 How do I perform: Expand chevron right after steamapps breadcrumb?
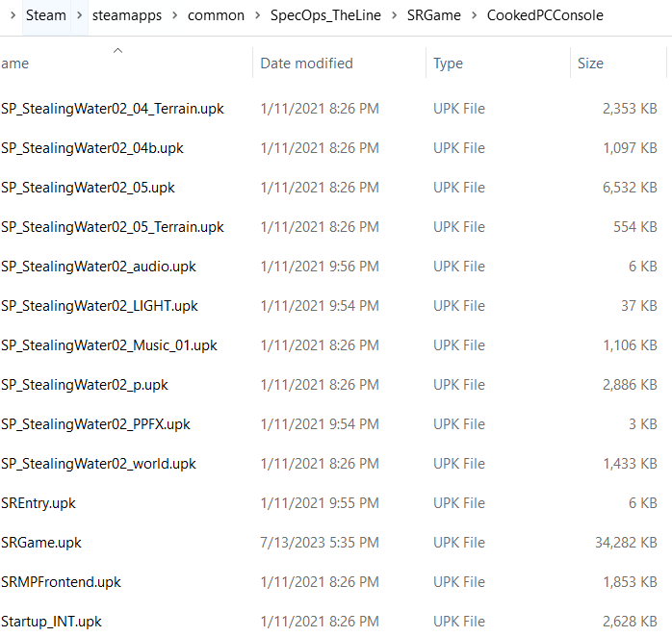175,15
